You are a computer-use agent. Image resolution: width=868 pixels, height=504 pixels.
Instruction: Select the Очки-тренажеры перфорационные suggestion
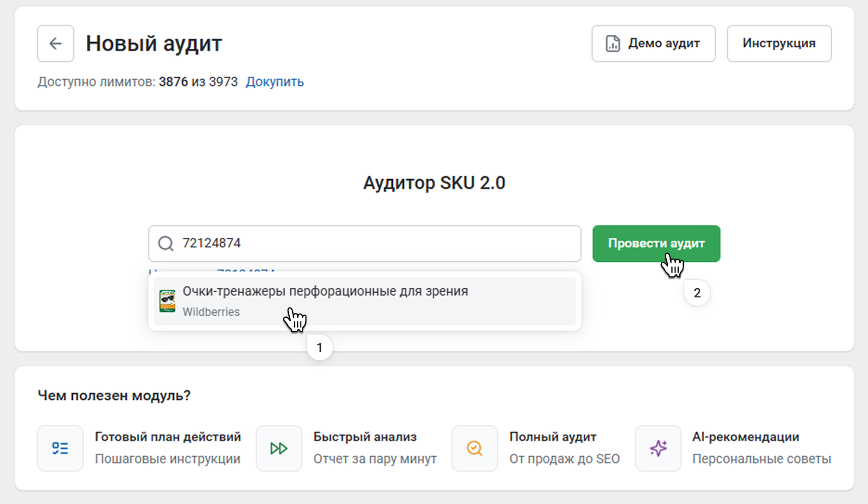[325, 291]
